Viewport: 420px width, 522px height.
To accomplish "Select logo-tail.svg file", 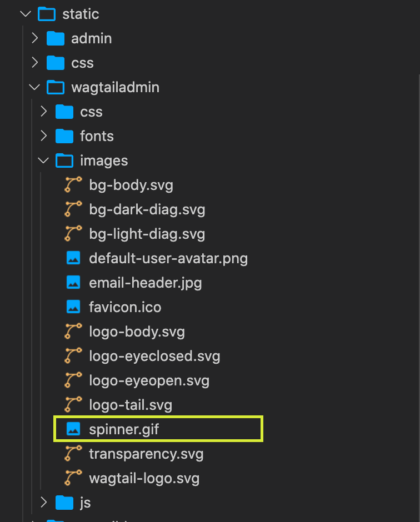I will coord(131,405).
